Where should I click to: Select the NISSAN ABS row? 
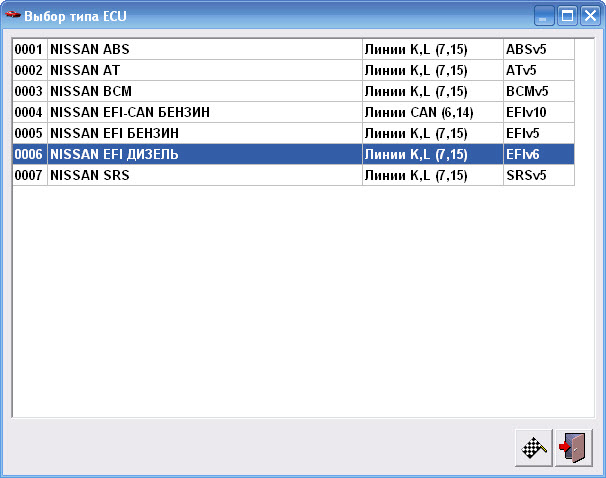(293, 49)
